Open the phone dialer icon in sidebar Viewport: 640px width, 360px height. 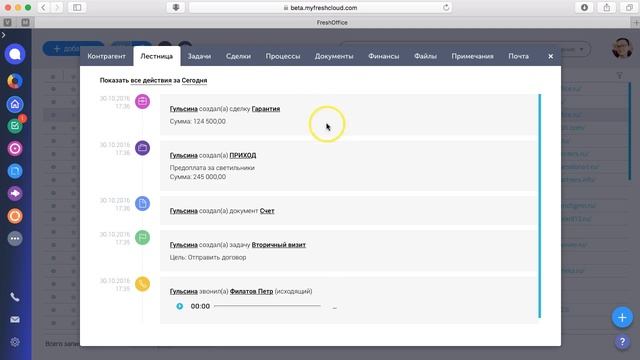click(x=15, y=297)
